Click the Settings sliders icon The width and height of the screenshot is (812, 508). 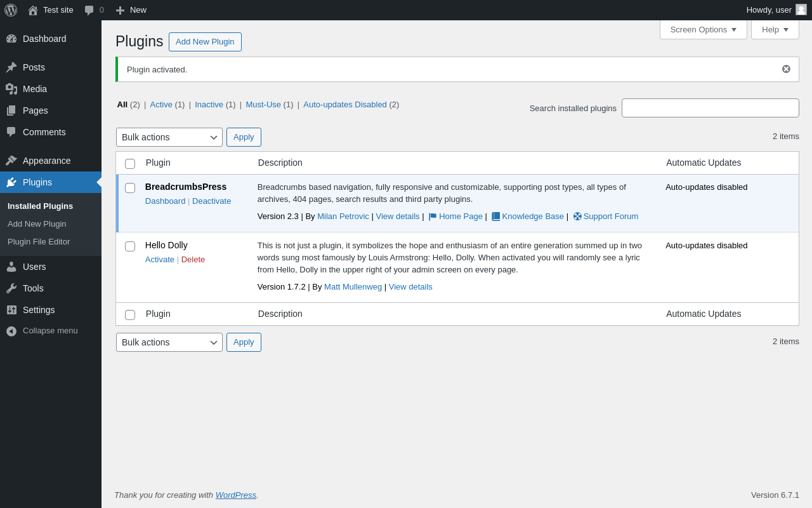pos(11,310)
